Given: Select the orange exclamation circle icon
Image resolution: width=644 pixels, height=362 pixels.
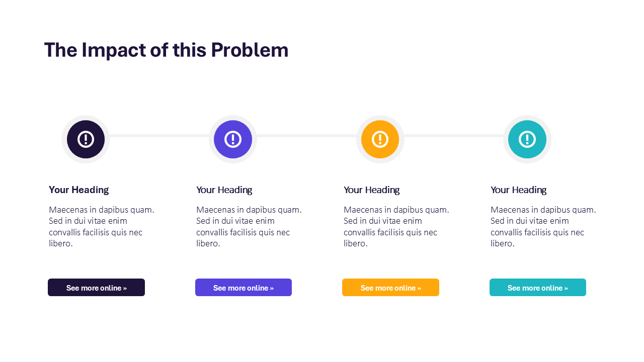Looking at the screenshot, I should tap(380, 139).
